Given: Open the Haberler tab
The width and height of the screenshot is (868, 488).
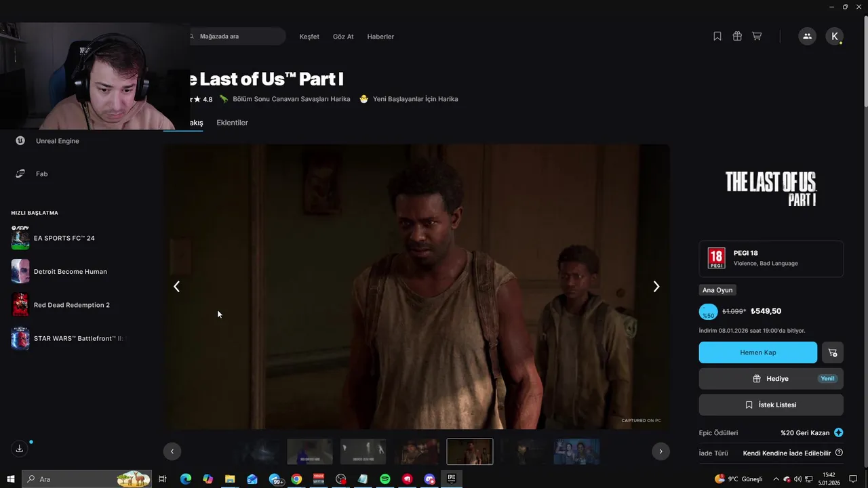Looking at the screenshot, I should coord(380,37).
